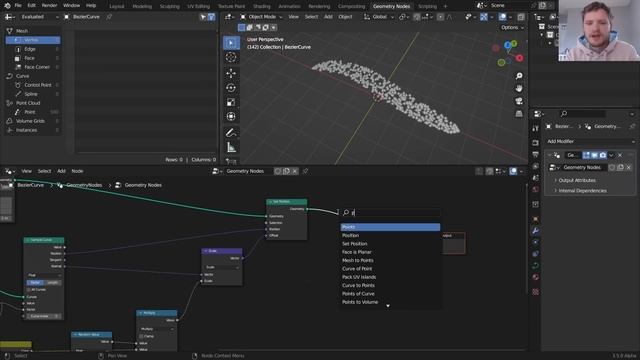Remove the geometry nodes modifier X button
640x360 pixels.
[620, 155]
